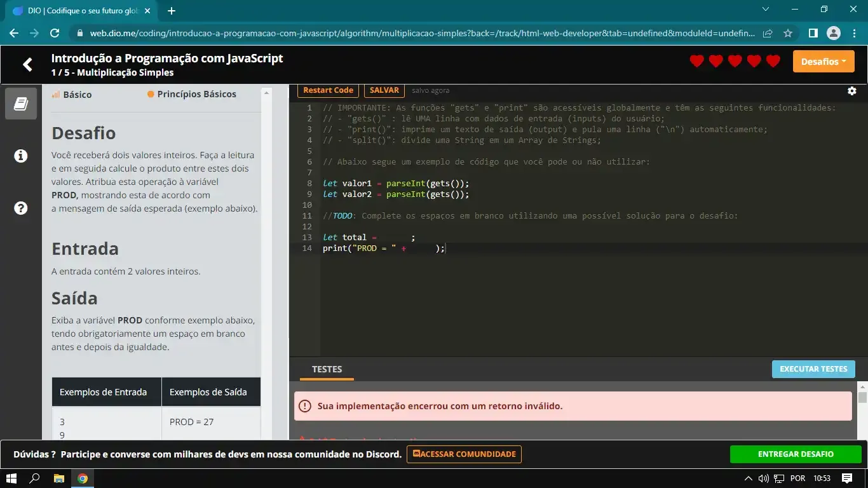Open the book description sidebar icon
The height and width of the screenshot is (488, 868).
[x=21, y=104]
